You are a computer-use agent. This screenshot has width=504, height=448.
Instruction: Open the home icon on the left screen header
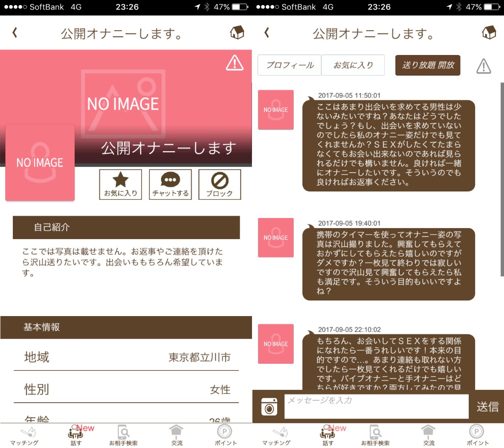pyautogui.click(x=237, y=33)
